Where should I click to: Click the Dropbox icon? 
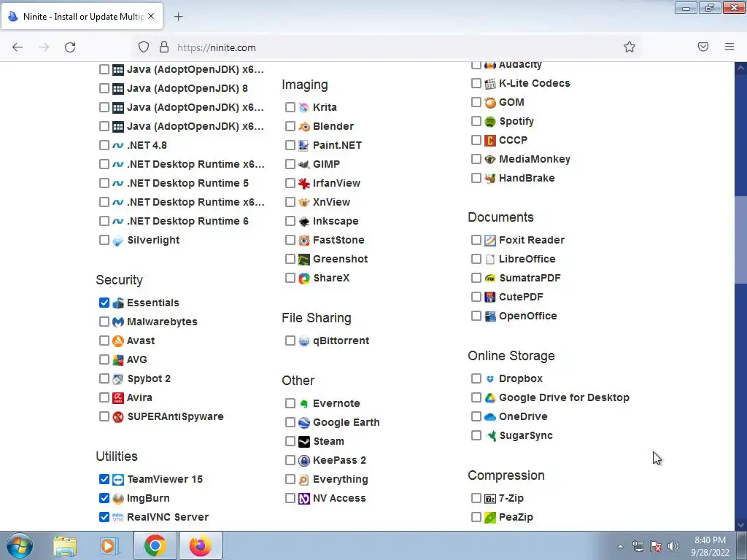pyautogui.click(x=490, y=378)
